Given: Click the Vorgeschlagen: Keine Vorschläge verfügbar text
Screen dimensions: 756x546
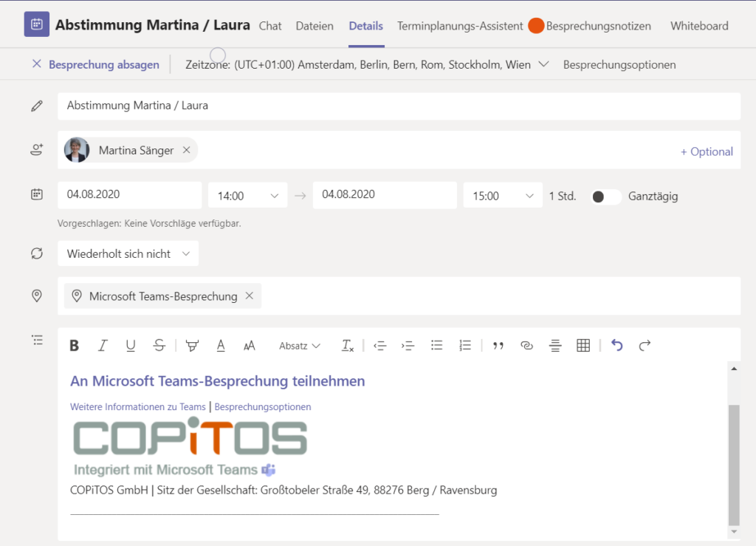Looking at the screenshot, I should pos(149,223).
